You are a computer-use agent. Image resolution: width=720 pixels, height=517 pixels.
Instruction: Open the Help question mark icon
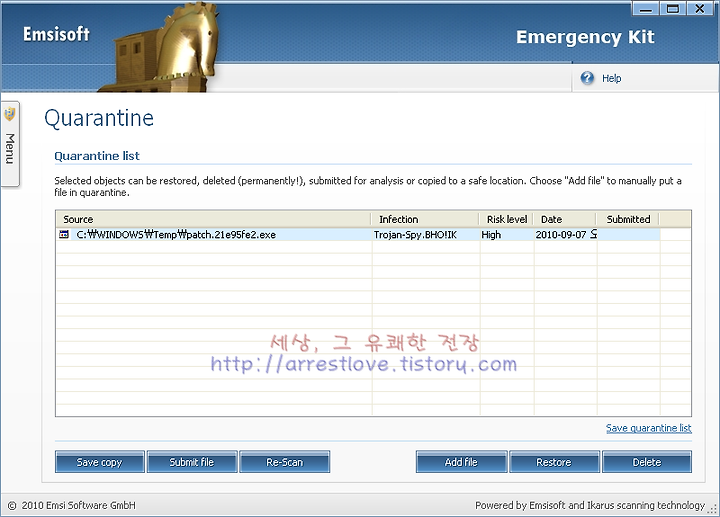click(x=587, y=78)
